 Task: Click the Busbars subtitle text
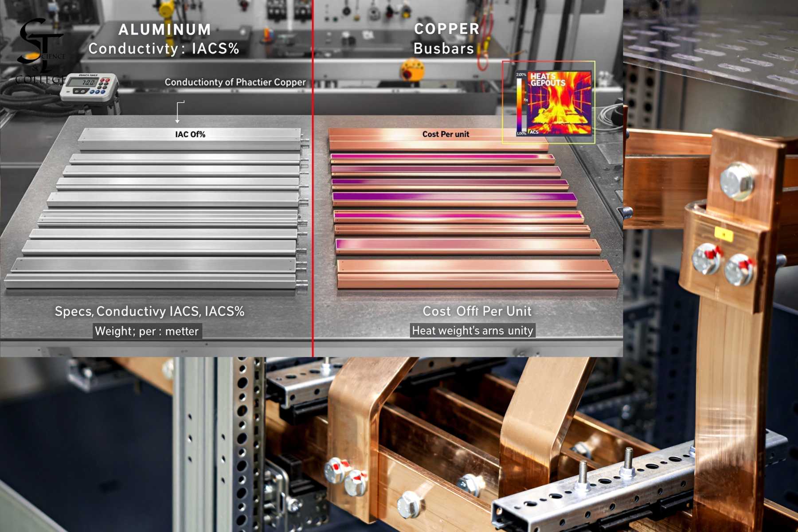click(x=444, y=49)
